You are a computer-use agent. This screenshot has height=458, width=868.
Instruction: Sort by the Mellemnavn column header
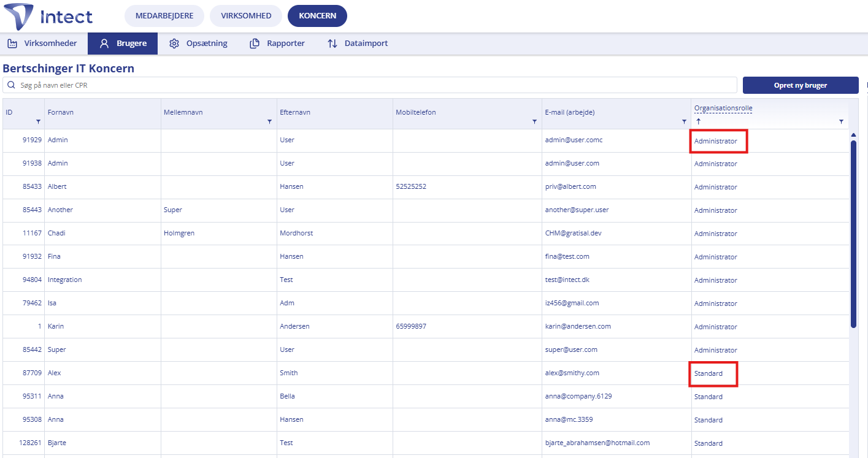pos(183,112)
